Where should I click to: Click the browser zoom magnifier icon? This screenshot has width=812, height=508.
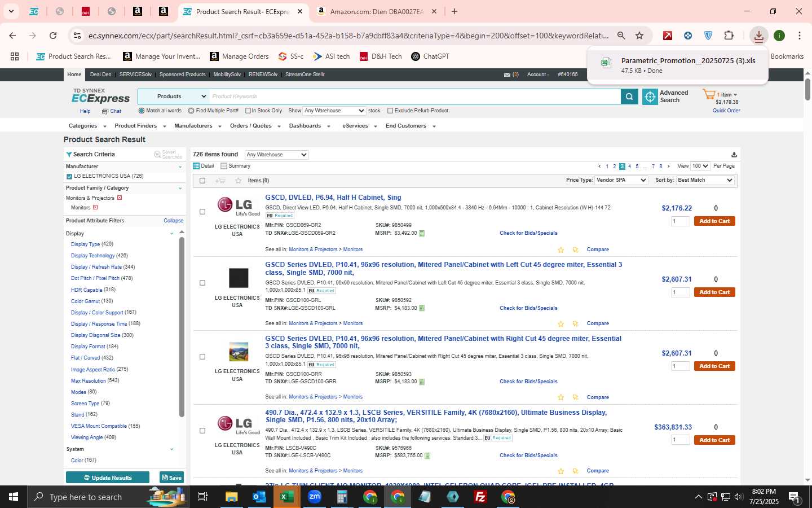pyautogui.click(x=621, y=36)
